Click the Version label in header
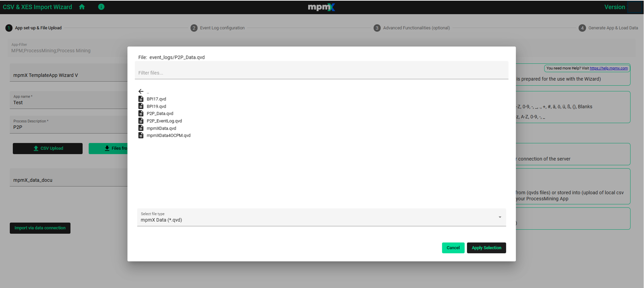Screen dimensions: 644x288 pyautogui.click(x=615, y=7)
